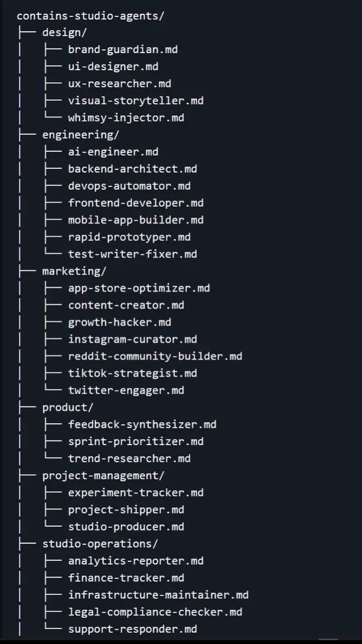362x644 pixels.
Task: Open growth-hacker.md file
Action: 119,322
